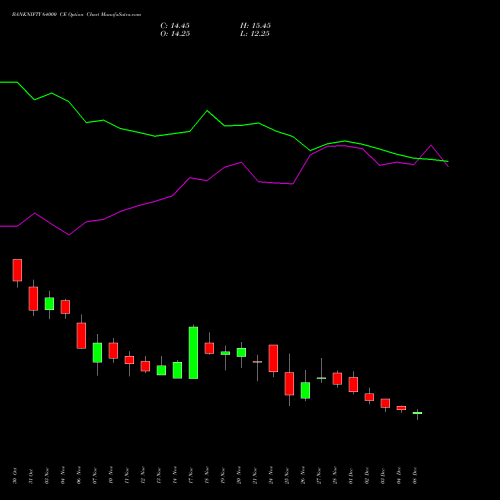Select the high value H: 15.45

coord(255,26)
